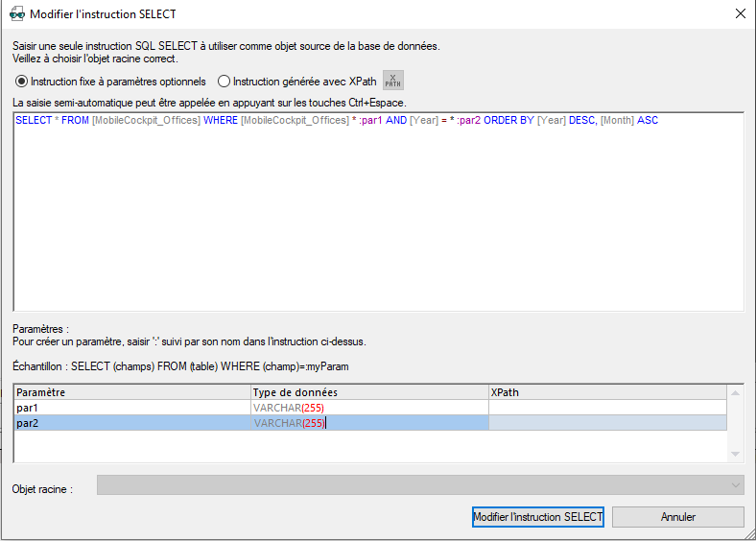Click the Paramètre column header
Screen dimensions: 756x541
[x=132, y=392]
